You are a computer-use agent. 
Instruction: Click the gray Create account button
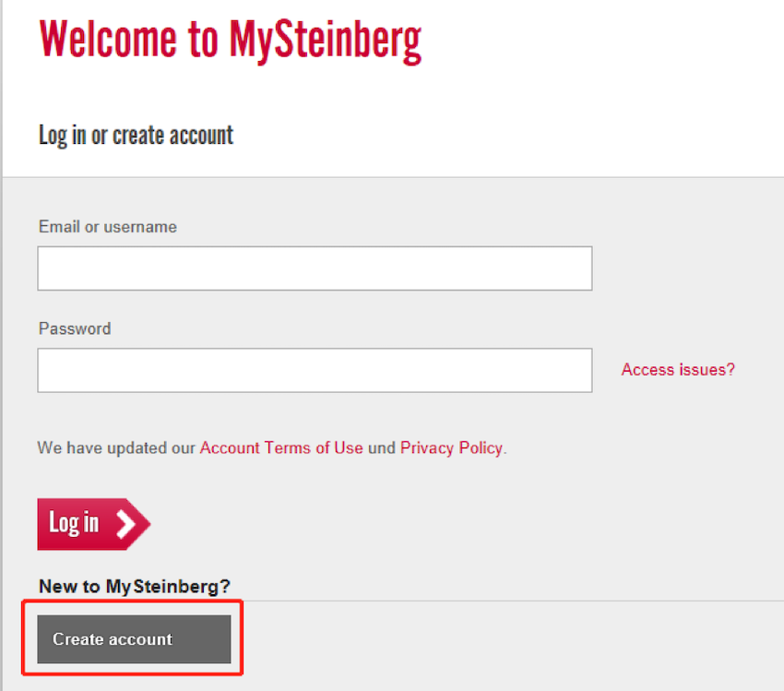tap(134, 639)
